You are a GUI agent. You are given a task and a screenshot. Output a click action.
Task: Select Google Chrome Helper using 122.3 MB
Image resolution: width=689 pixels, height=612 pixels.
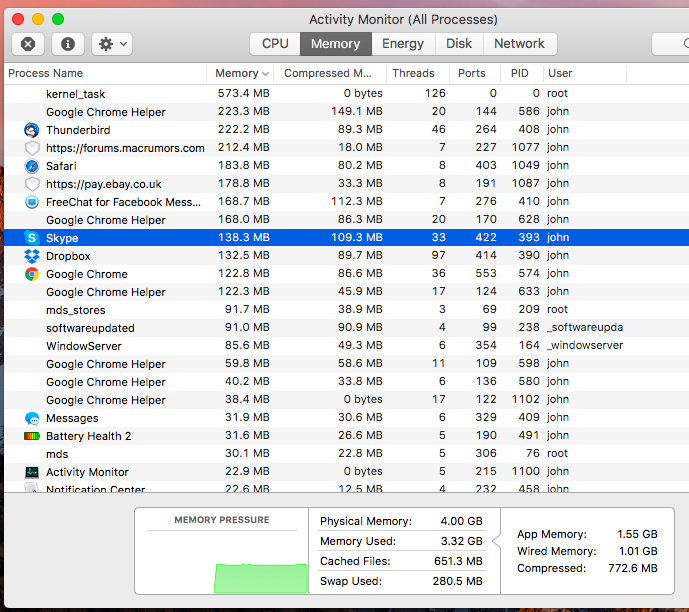coord(346,292)
